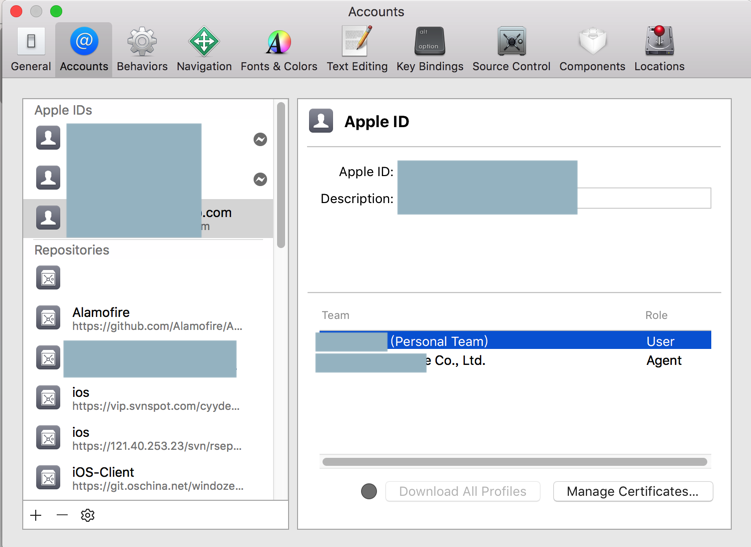Viewport: 751px width, 547px height.
Task: Open Fonts & Colors preferences
Action: [279, 50]
